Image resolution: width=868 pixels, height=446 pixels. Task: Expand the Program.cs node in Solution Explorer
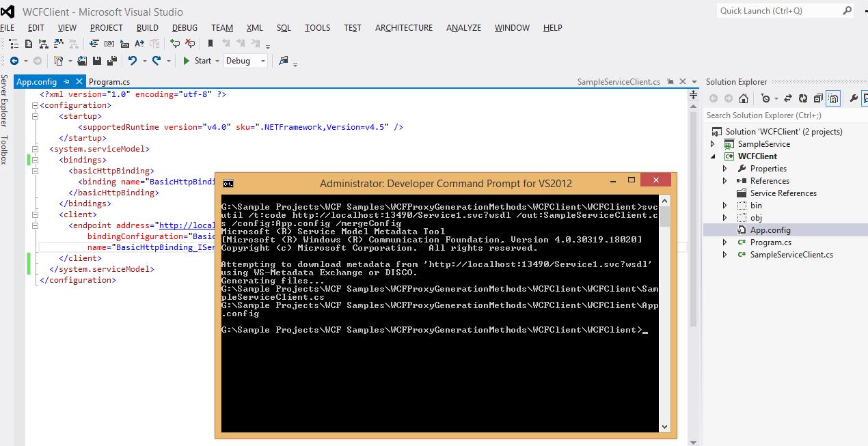(x=725, y=242)
